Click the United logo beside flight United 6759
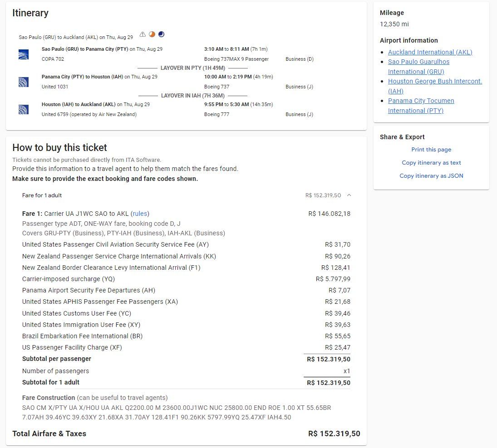Viewport: 497px width, 448px height. [x=24, y=110]
